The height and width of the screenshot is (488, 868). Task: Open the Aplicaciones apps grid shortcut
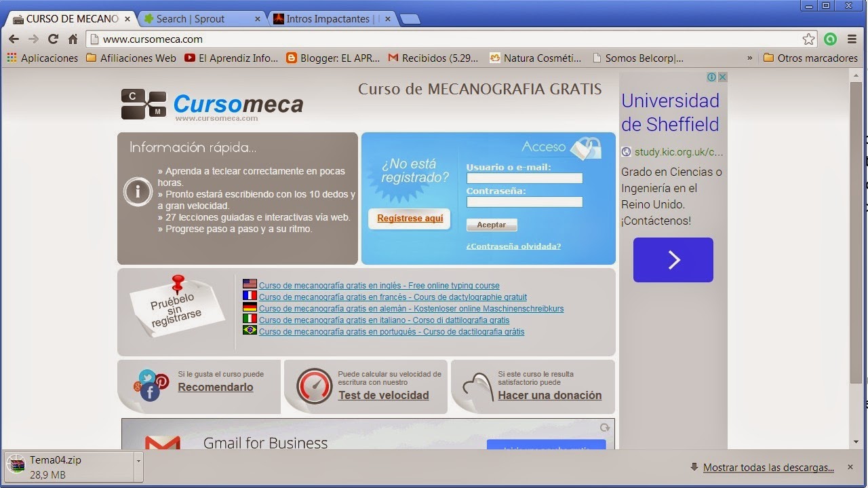tap(12, 58)
